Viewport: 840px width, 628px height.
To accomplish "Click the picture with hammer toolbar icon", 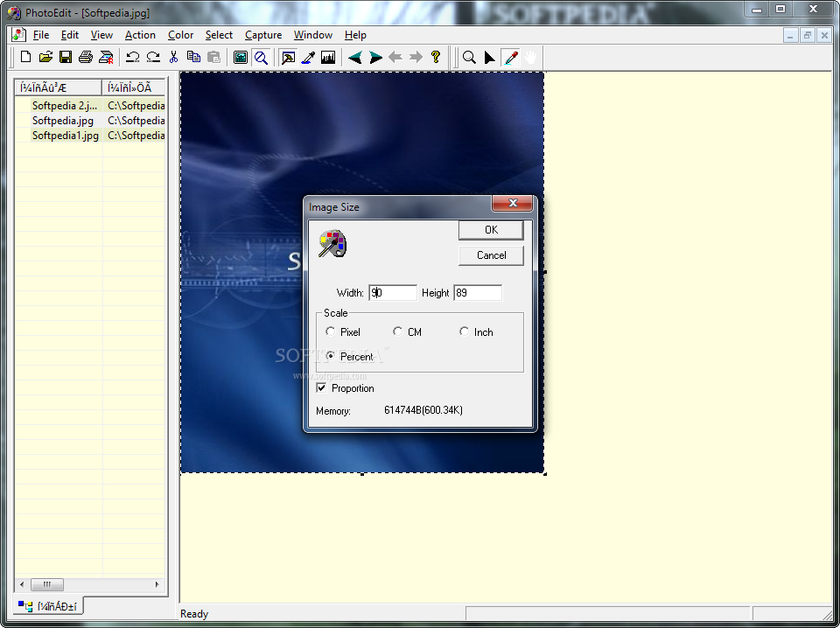I will tap(288, 57).
